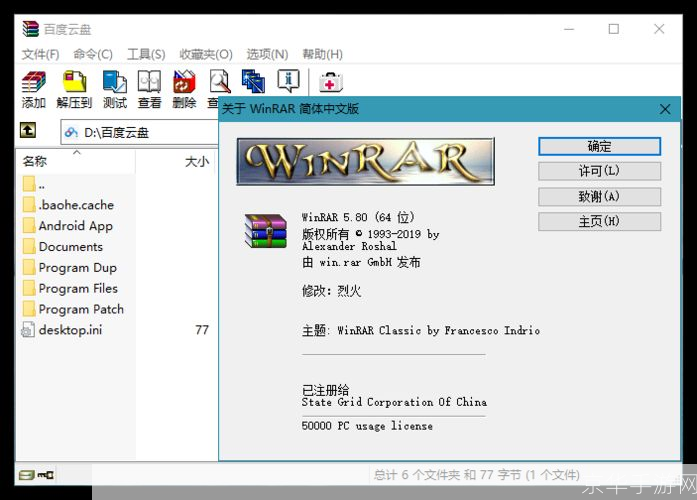Viewport: 697px width, 500px height.
Task: Click the size value 77 for desktop.ini
Action: [202, 330]
